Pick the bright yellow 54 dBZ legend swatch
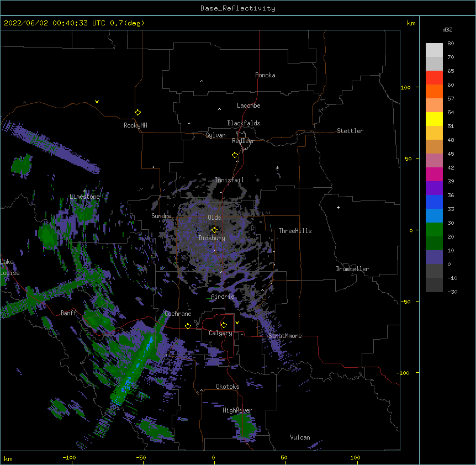The image size is (476, 465). pos(434,119)
